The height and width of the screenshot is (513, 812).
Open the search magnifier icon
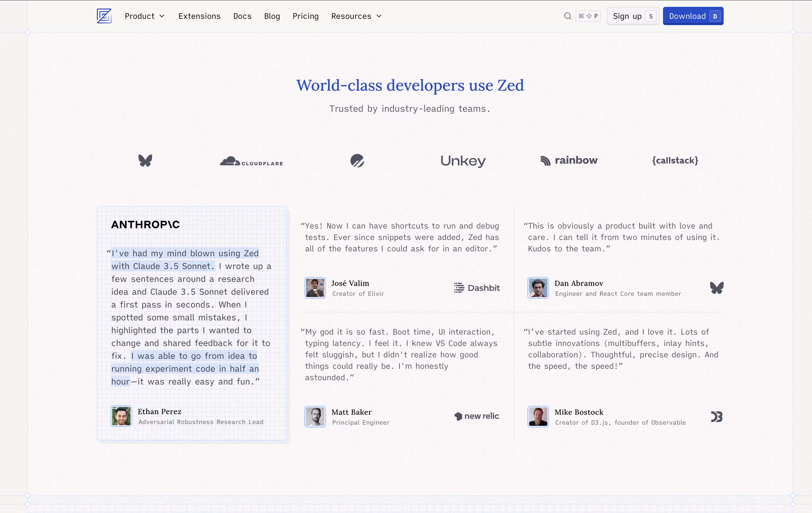coord(568,16)
